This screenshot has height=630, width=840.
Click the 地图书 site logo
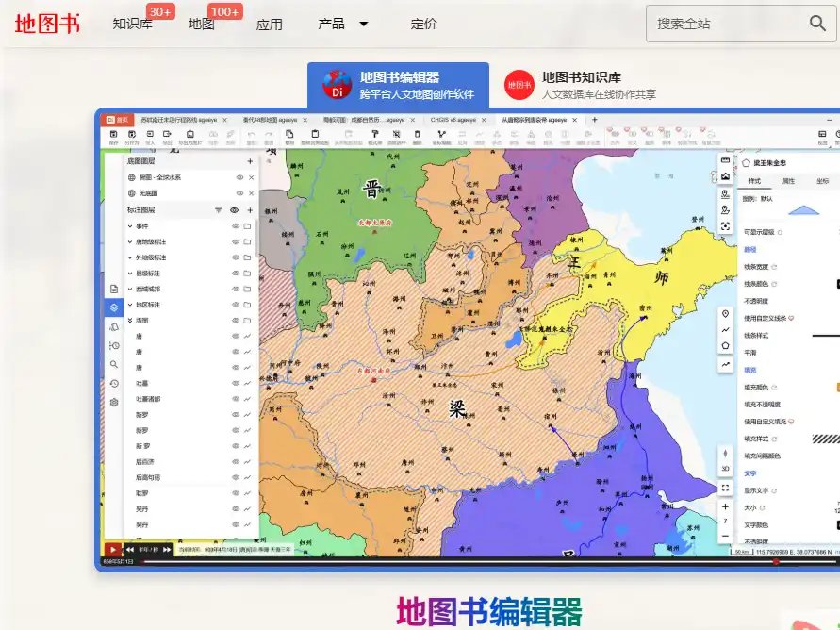[47, 24]
